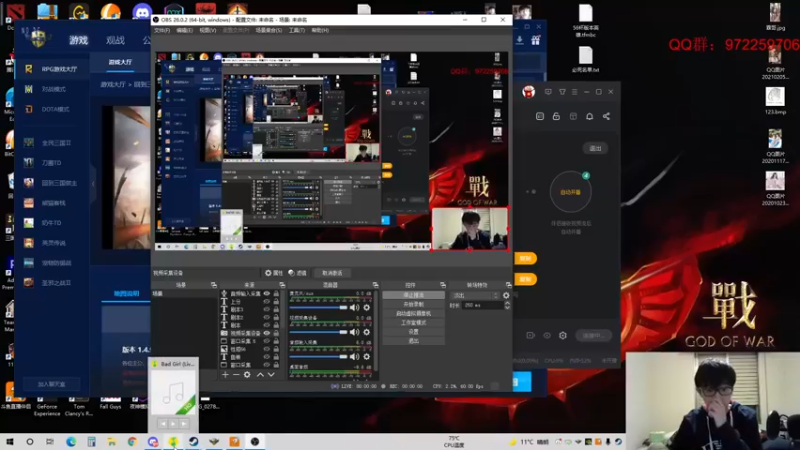Move selected source up with arrow
This screenshot has height=450, width=800.
click(260, 374)
